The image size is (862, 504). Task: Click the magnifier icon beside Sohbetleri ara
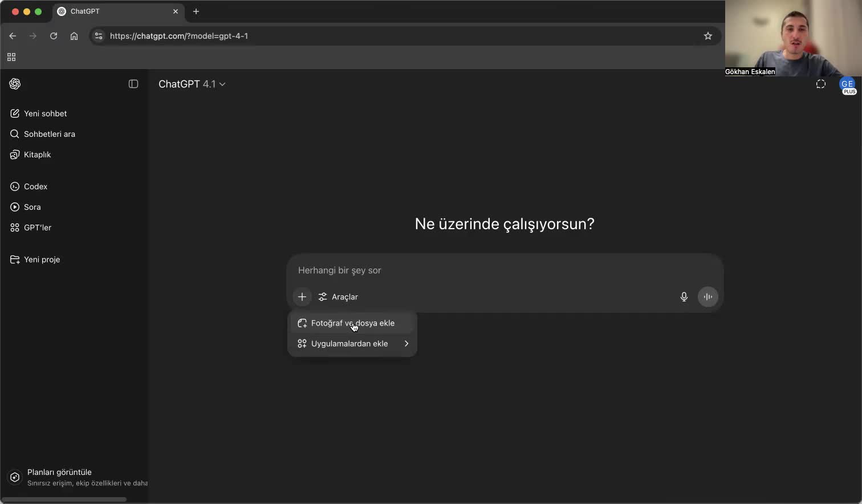click(x=15, y=134)
